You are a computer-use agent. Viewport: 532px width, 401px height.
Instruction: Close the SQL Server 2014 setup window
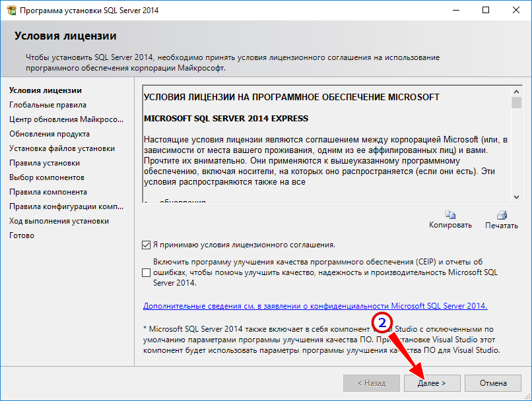pyautogui.click(x=516, y=10)
